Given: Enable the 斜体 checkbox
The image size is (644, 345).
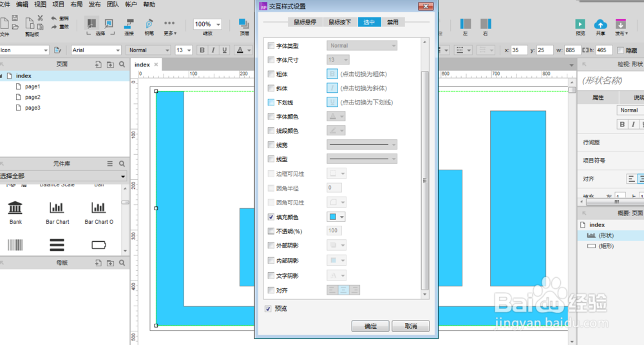Looking at the screenshot, I should tap(270, 88).
